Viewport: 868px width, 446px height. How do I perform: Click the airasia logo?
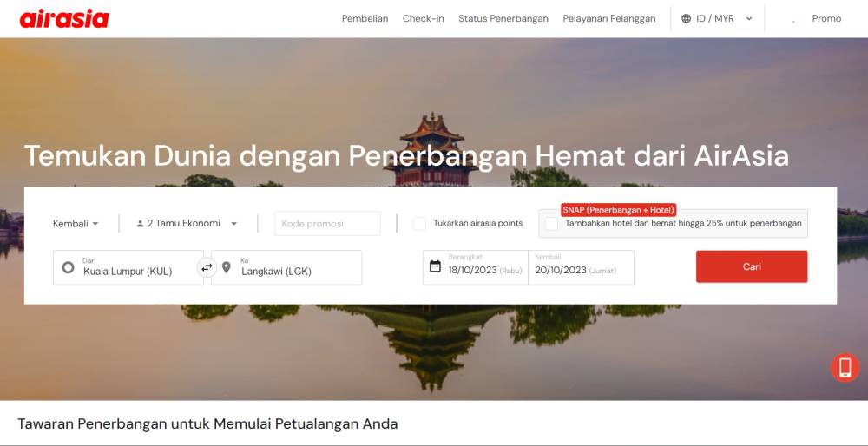[x=64, y=19]
